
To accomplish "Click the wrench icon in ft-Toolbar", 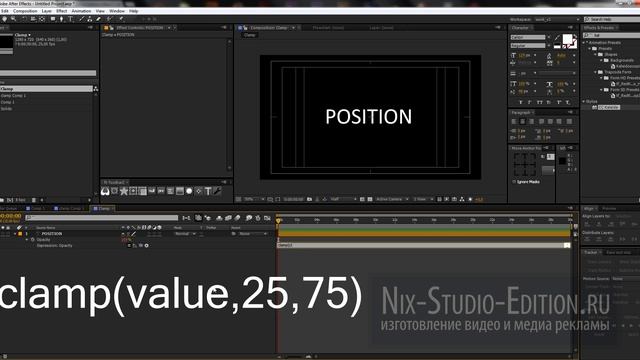I will tap(217, 191).
